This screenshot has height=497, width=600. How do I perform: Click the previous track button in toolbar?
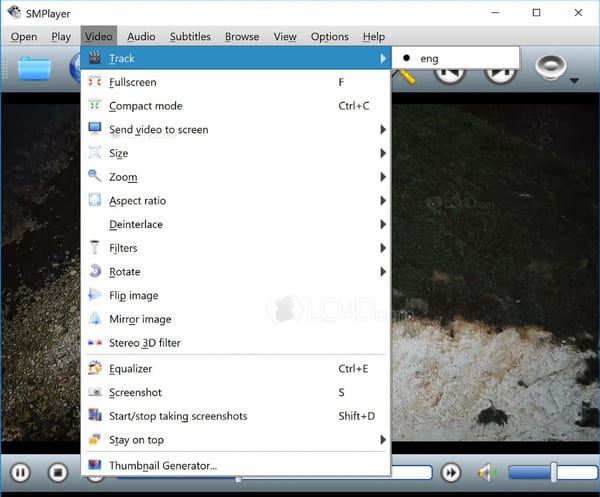click(x=449, y=75)
